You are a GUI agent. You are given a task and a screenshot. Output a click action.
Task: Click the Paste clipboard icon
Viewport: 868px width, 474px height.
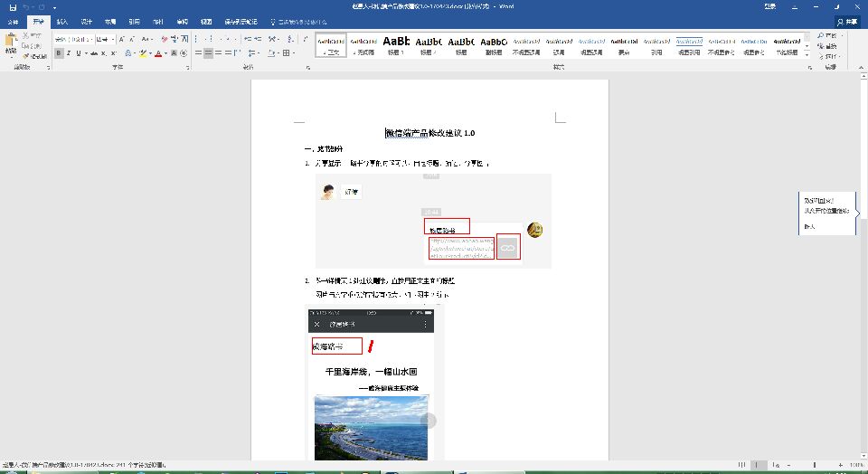pyautogui.click(x=11, y=44)
